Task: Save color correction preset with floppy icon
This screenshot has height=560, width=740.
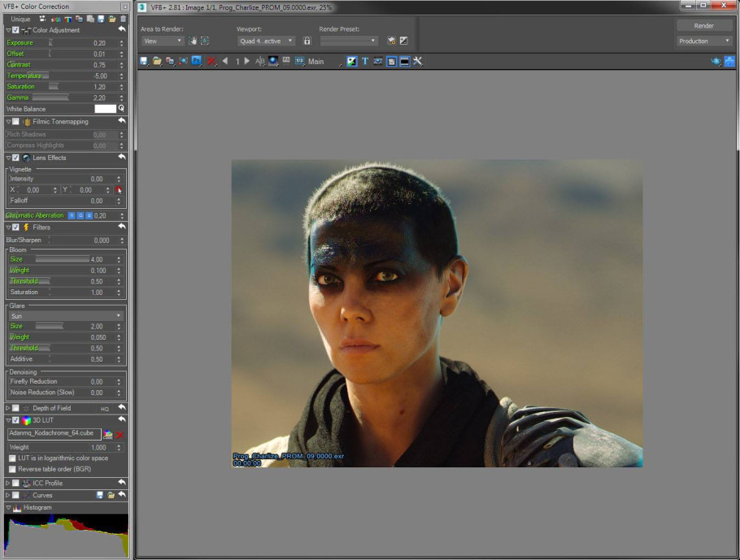Action: click(101, 19)
